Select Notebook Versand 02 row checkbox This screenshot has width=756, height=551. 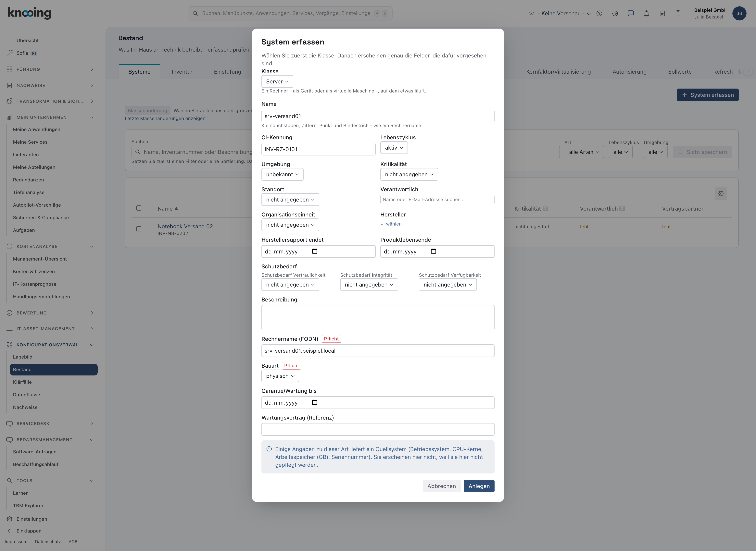click(139, 229)
